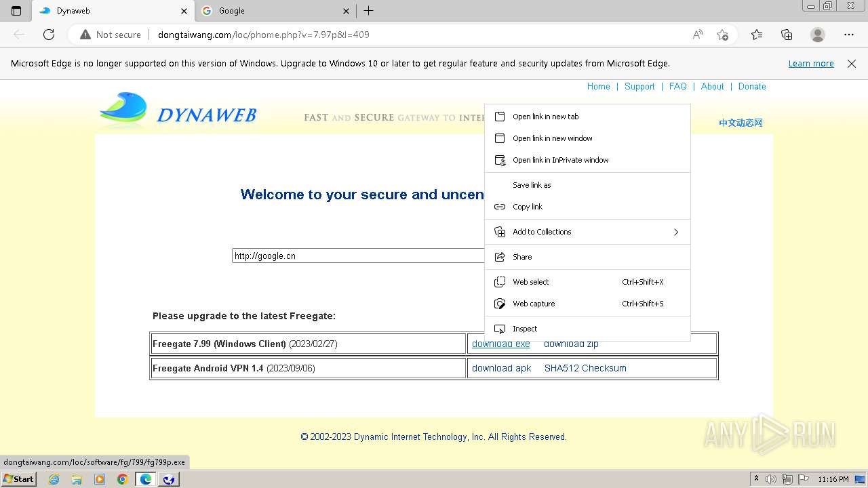The width and height of the screenshot is (868, 488).
Task: Open File Explorer from taskbar
Action: click(77, 479)
